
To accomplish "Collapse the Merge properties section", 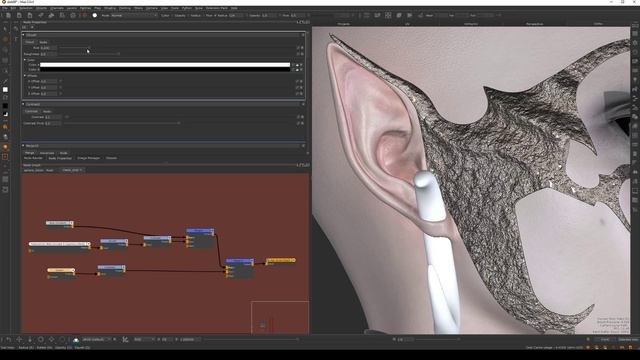I will [x=23, y=146].
